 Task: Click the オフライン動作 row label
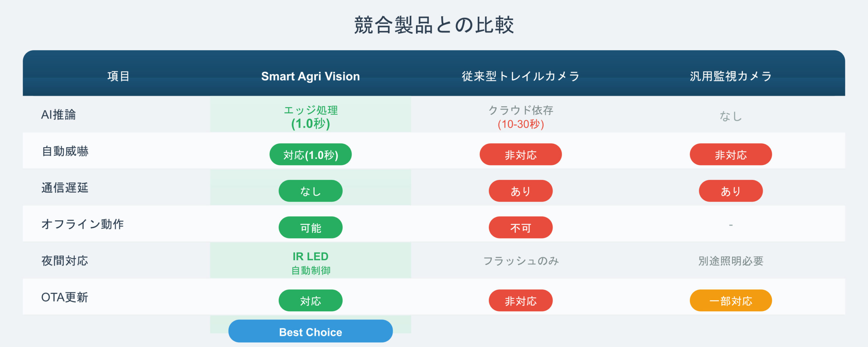pos(82,224)
